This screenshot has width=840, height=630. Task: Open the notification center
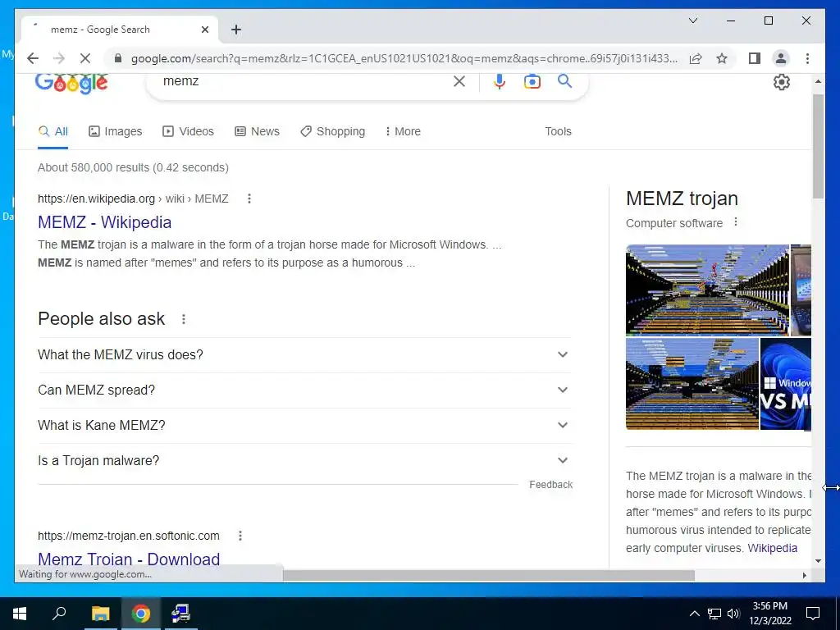click(x=813, y=614)
